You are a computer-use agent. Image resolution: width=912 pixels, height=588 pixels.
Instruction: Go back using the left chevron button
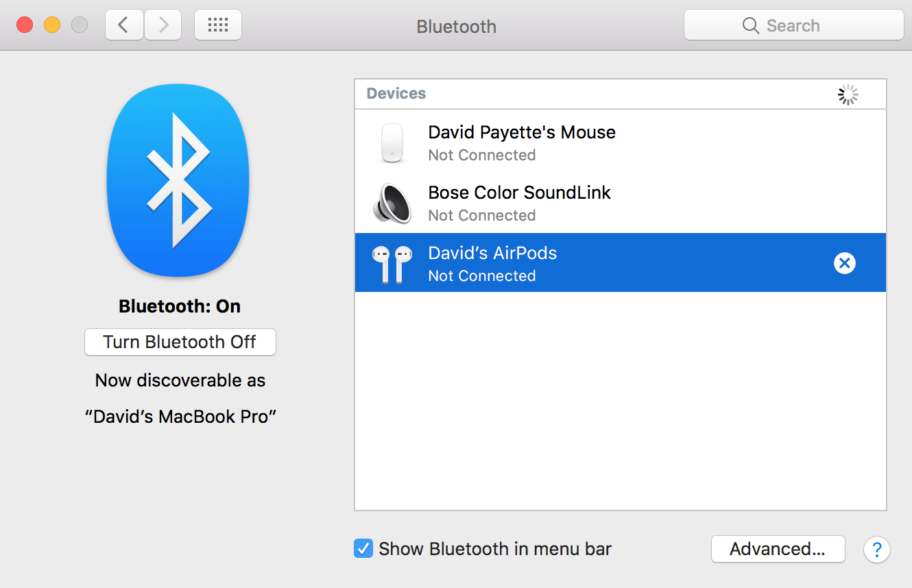click(123, 25)
